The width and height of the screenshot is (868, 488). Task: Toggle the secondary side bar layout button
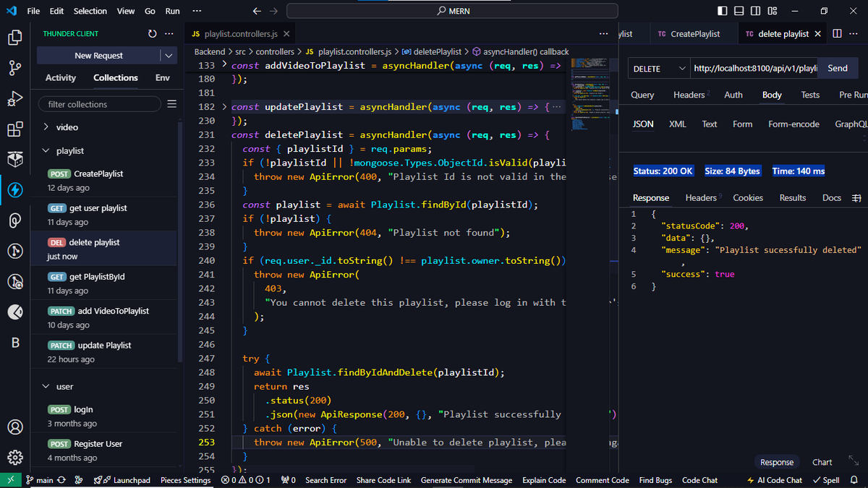click(756, 11)
